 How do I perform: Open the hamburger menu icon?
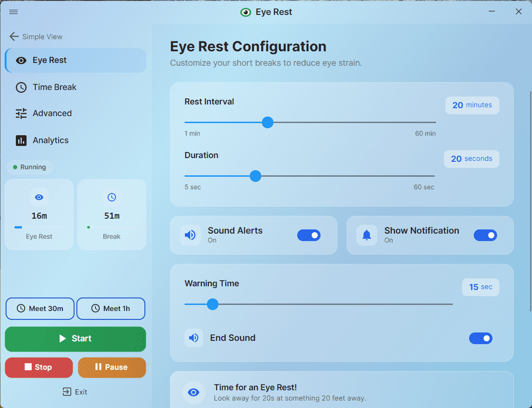[x=14, y=12]
